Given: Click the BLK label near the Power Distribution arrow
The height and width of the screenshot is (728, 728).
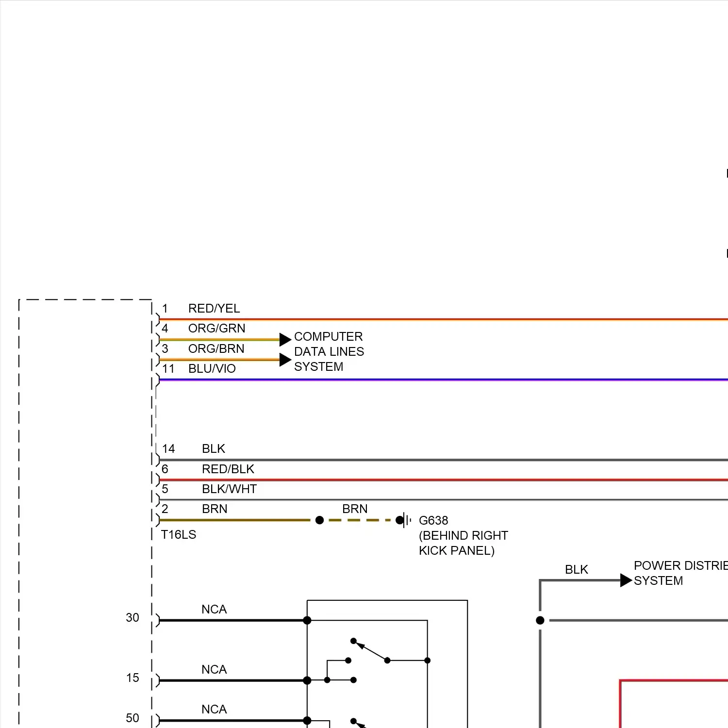Looking at the screenshot, I should 577,570.
